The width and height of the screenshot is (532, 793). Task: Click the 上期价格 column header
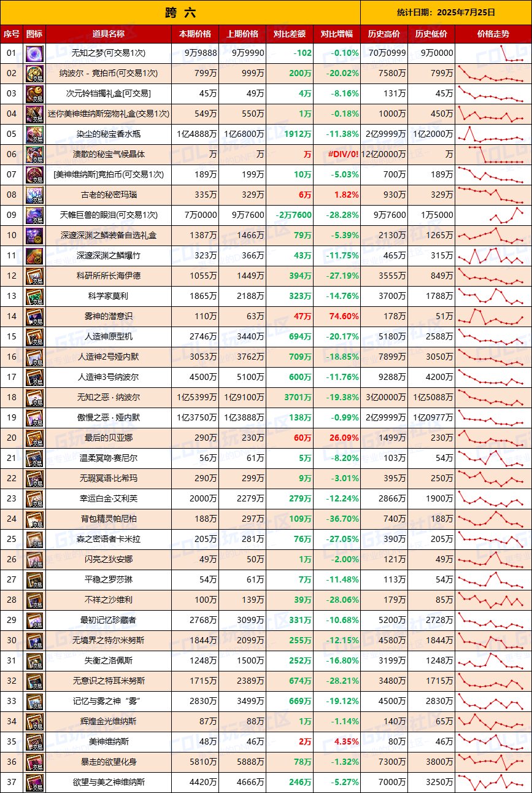(x=242, y=34)
